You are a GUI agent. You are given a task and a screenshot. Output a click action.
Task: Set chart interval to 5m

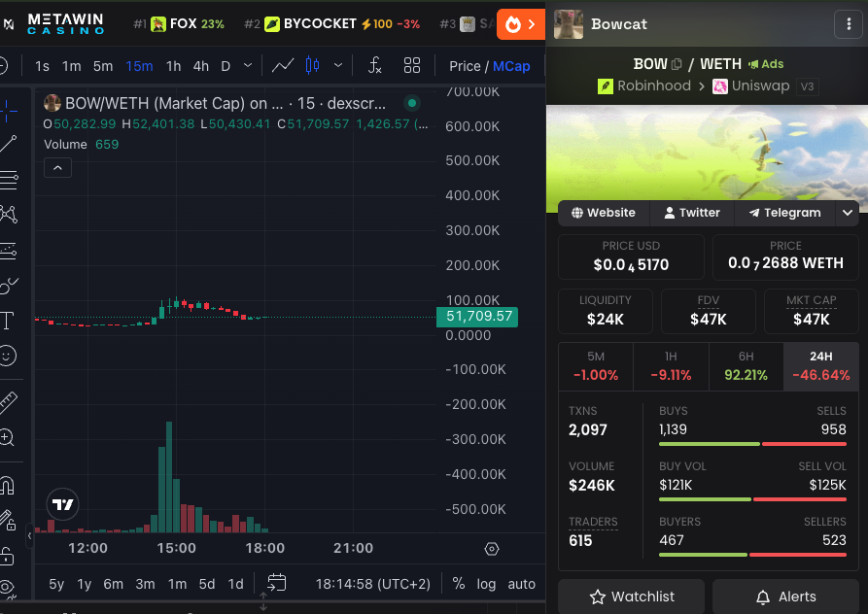(x=103, y=66)
